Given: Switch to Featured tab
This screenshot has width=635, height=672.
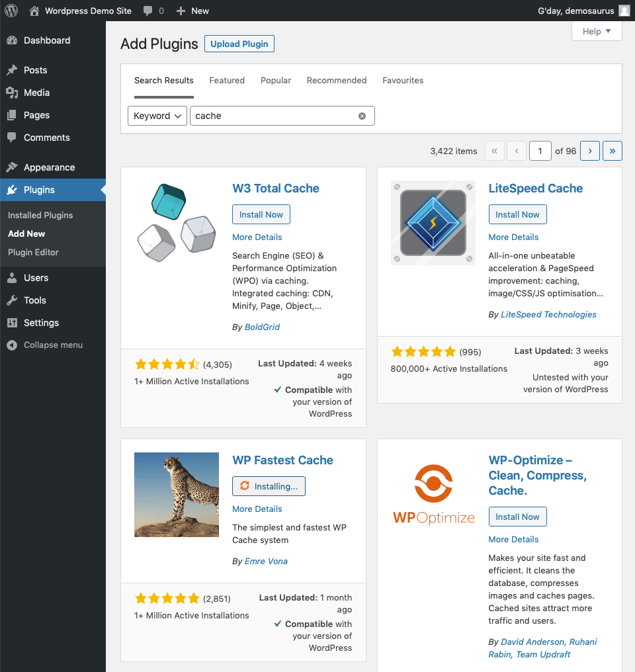Looking at the screenshot, I should click(x=227, y=81).
